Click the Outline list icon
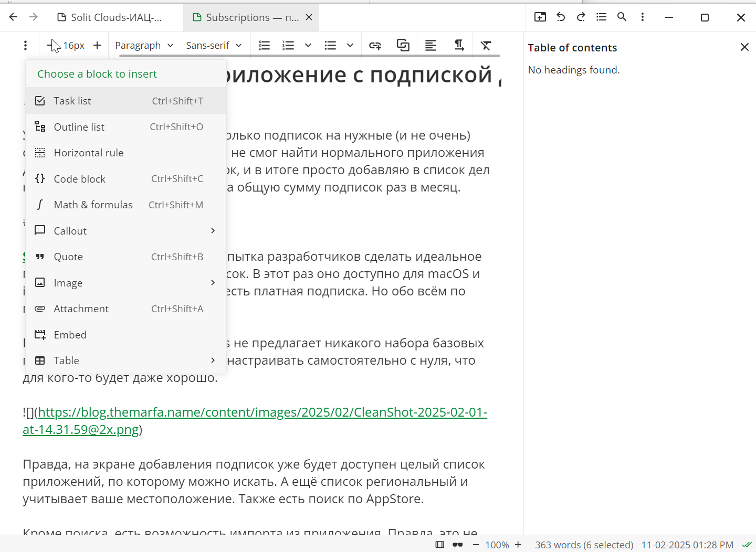Image resolution: width=756 pixels, height=552 pixels. pos(40,127)
